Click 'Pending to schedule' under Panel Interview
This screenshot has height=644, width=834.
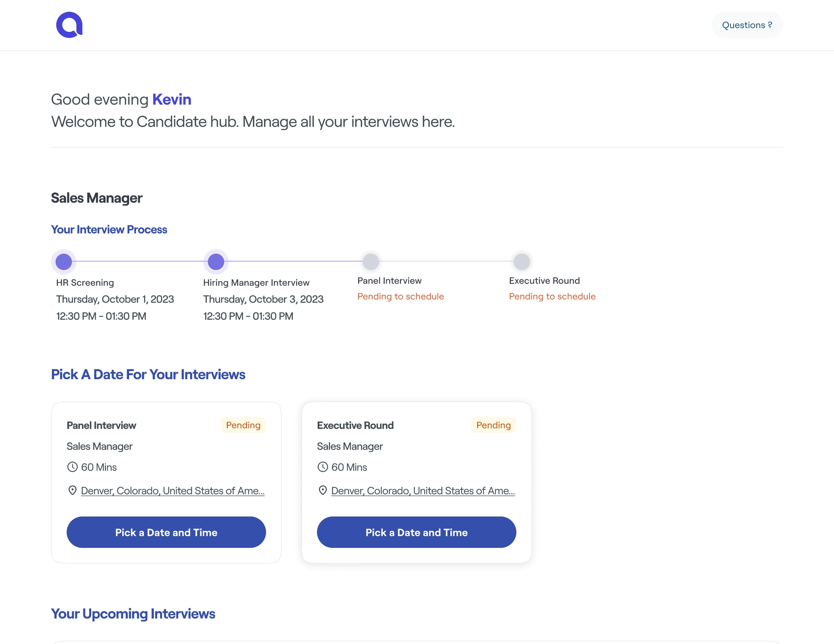click(400, 296)
